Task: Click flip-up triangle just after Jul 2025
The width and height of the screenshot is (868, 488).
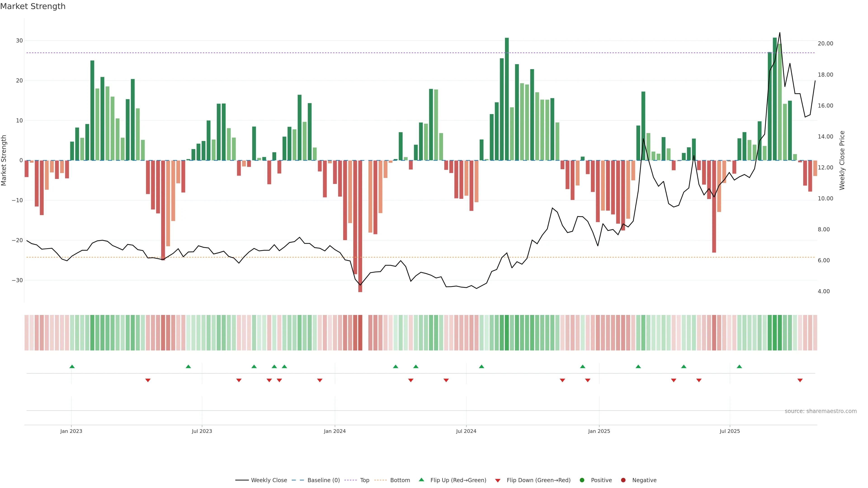Action: coord(739,366)
